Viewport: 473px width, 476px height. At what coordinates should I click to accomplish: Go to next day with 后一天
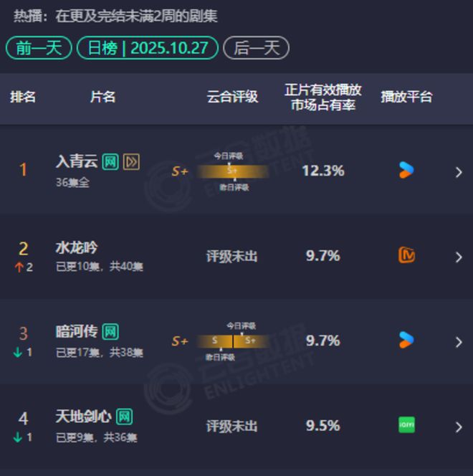click(x=256, y=48)
